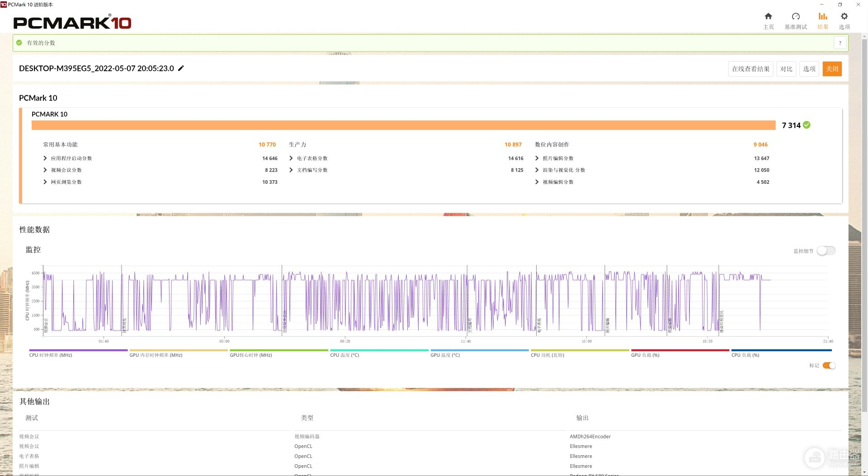The width and height of the screenshot is (868, 476).
Task: Click the 选项 button next to 对比
Action: pos(809,69)
